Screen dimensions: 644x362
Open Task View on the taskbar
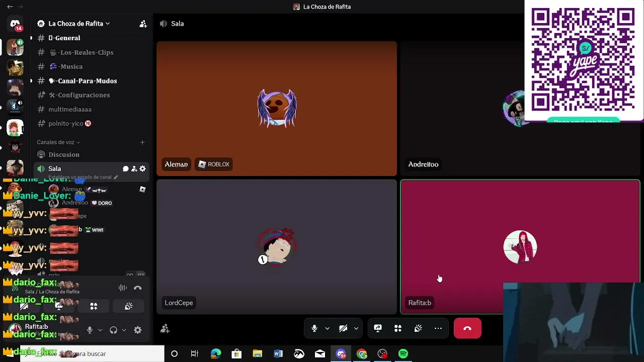(x=195, y=354)
